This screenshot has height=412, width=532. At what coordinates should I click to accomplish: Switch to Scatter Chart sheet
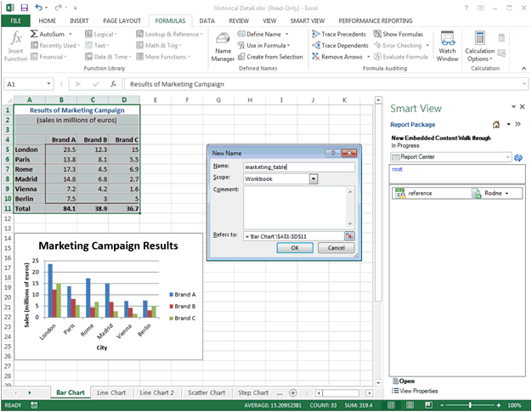click(x=207, y=392)
